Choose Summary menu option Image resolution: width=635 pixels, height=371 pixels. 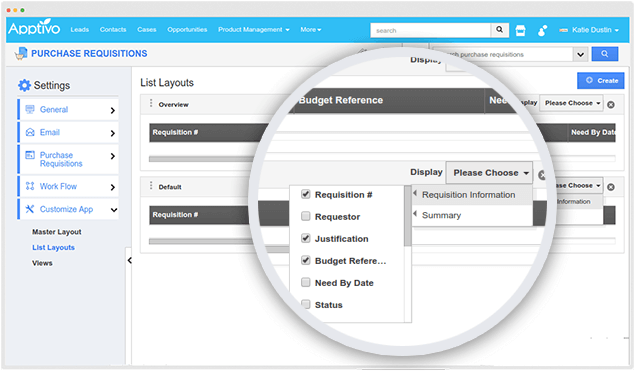[472, 215]
